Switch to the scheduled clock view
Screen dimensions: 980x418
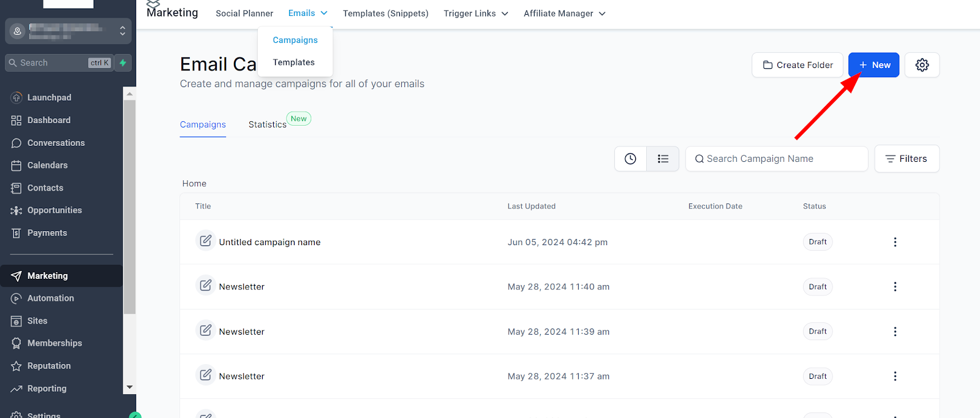click(x=630, y=159)
